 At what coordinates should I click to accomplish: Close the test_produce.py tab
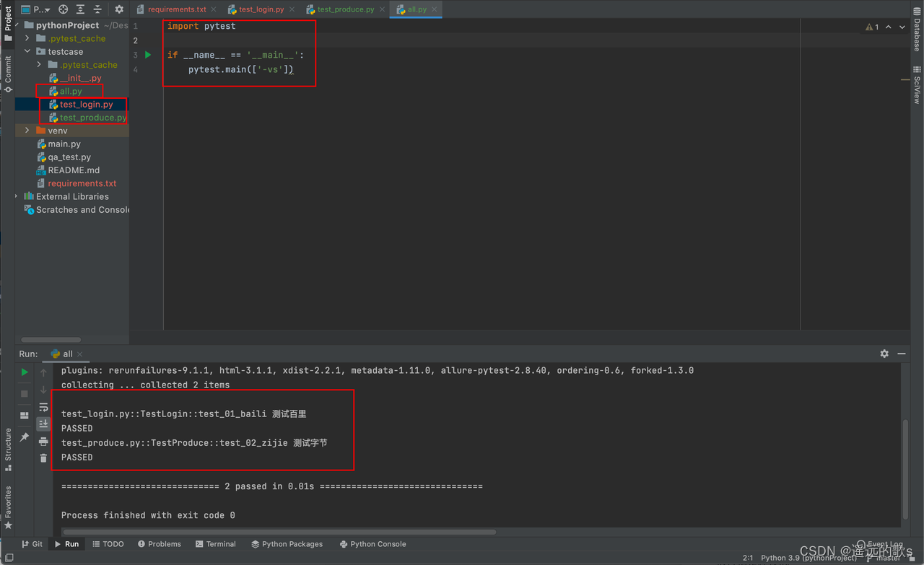(x=382, y=9)
